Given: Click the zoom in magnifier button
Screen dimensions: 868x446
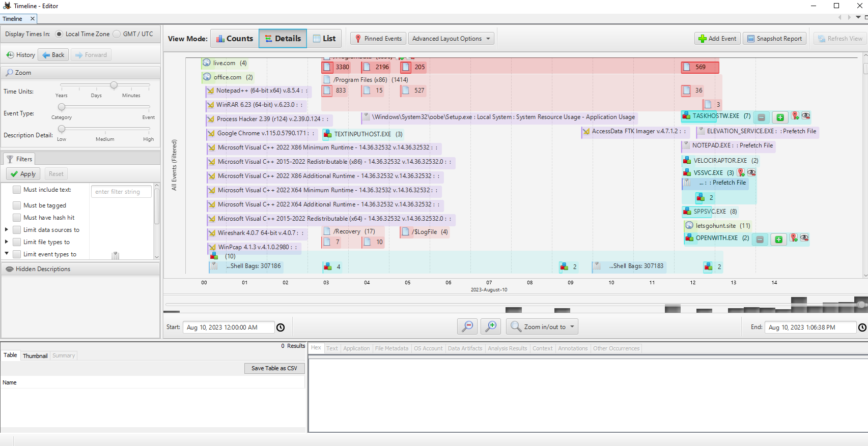Looking at the screenshot, I should 491,326.
